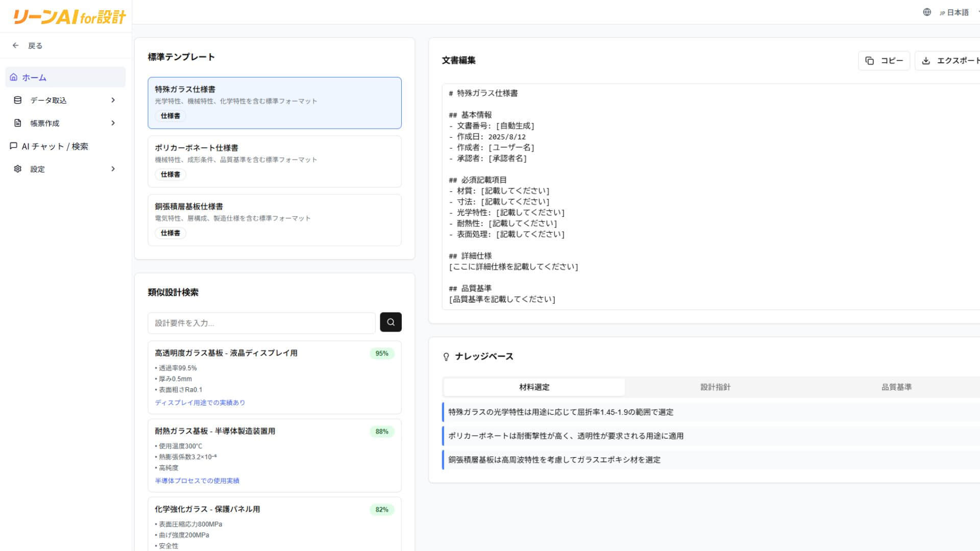Click the 標準テンプレート heading
Screen dimensions: 980x551
181,57
